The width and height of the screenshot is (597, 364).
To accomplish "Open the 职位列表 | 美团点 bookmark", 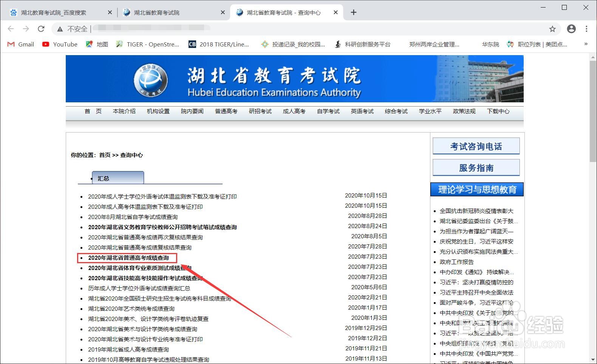I will [537, 44].
